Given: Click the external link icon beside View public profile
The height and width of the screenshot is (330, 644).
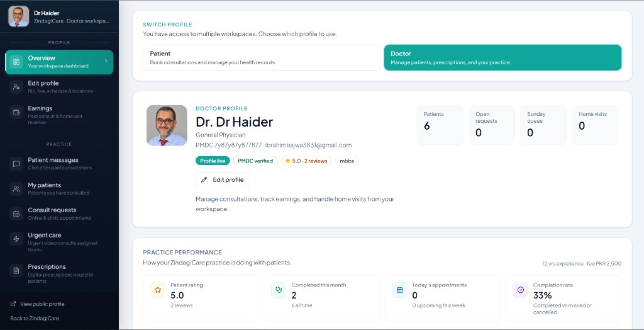Looking at the screenshot, I should tap(13, 304).
